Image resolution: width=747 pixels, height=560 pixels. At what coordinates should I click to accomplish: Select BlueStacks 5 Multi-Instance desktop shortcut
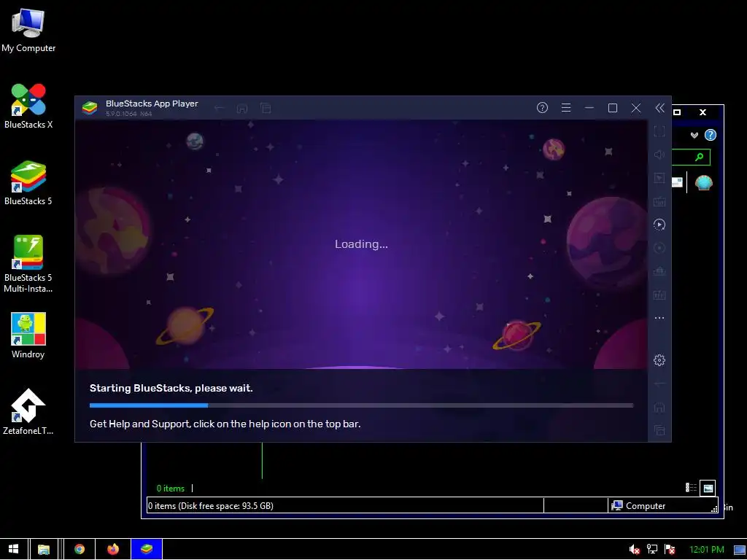pos(28,264)
